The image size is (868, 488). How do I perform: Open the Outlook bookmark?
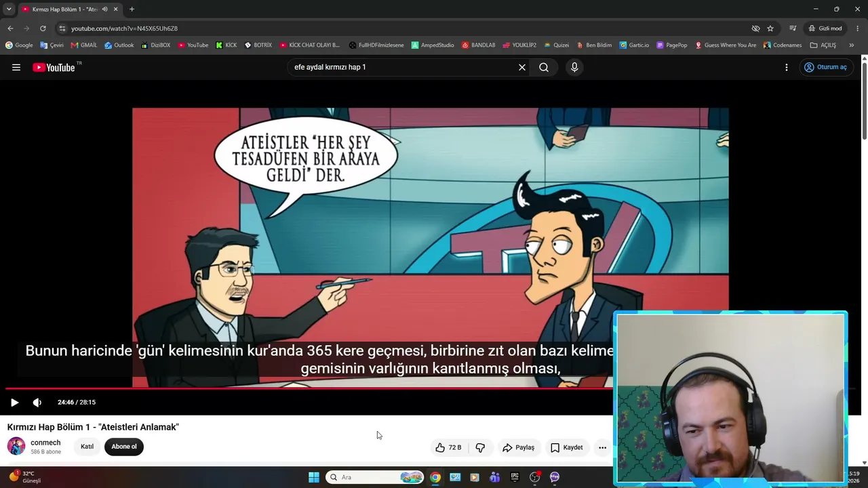pyautogui.click(x=119, y=45)
